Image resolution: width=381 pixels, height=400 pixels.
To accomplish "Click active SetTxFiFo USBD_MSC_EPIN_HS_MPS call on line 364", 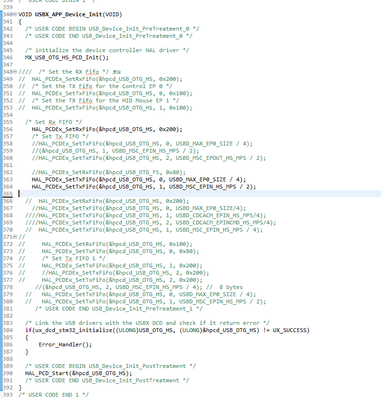I will pyautogui.click(x=144, y=187).
